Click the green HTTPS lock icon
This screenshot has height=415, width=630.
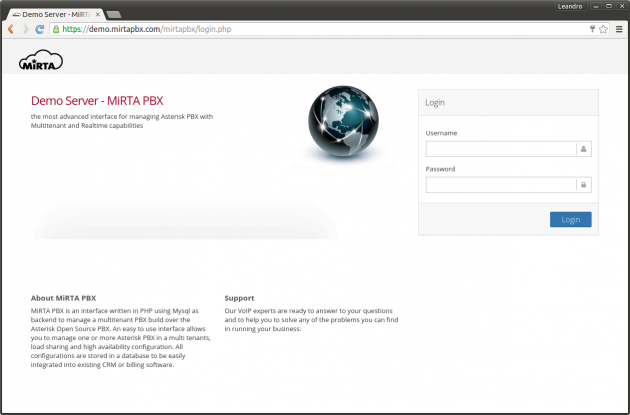tap(56, 30)
